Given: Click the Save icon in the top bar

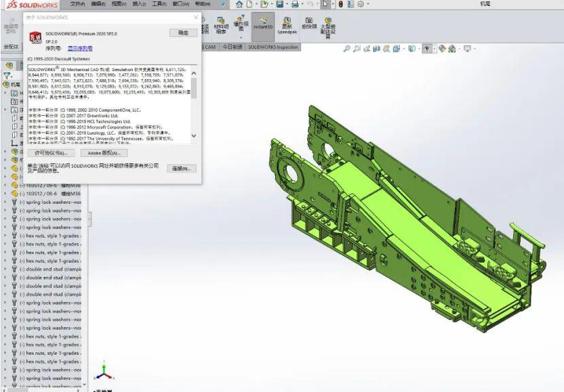Looking at the screenshot, I should [x=279, y=5].
